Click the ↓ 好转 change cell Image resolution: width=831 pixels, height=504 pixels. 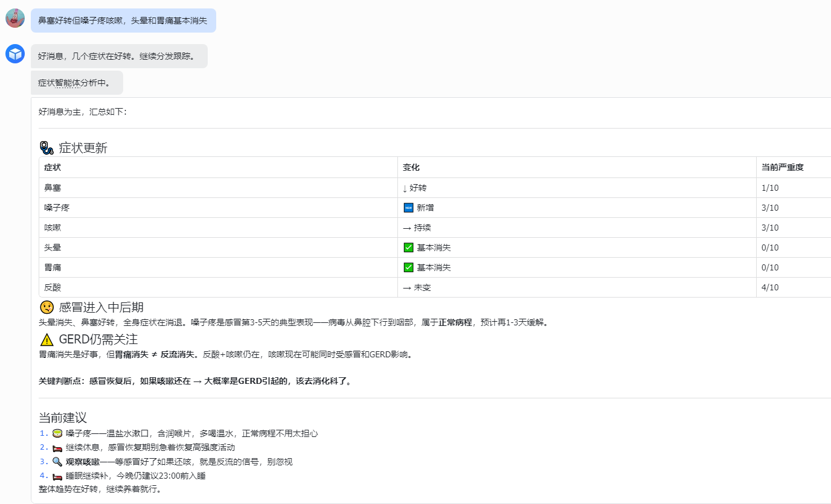coord(577,188)
